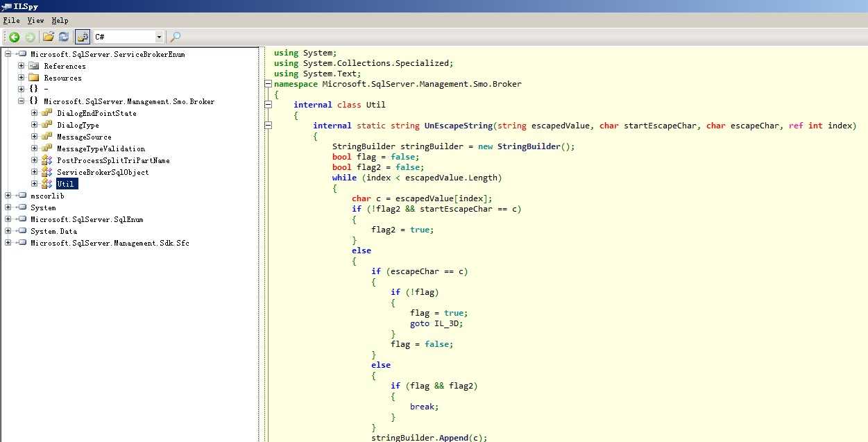Collapse the namespace code fold marker

coord(267,84)
